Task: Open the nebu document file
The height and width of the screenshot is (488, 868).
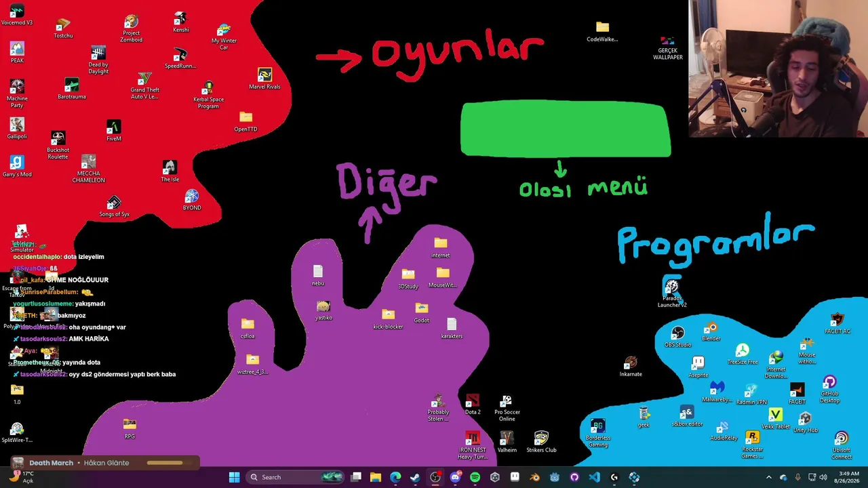Action: pyautogui.click(x=317, y=276)
